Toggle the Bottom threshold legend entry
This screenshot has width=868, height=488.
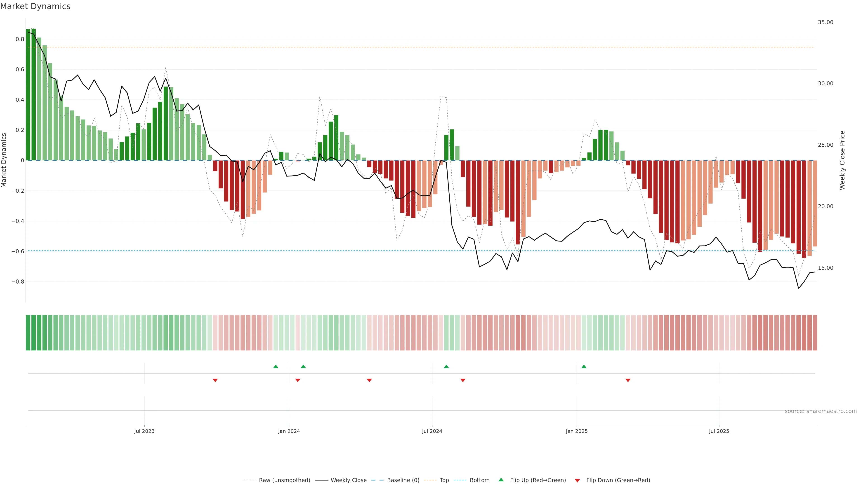[479, 480]
